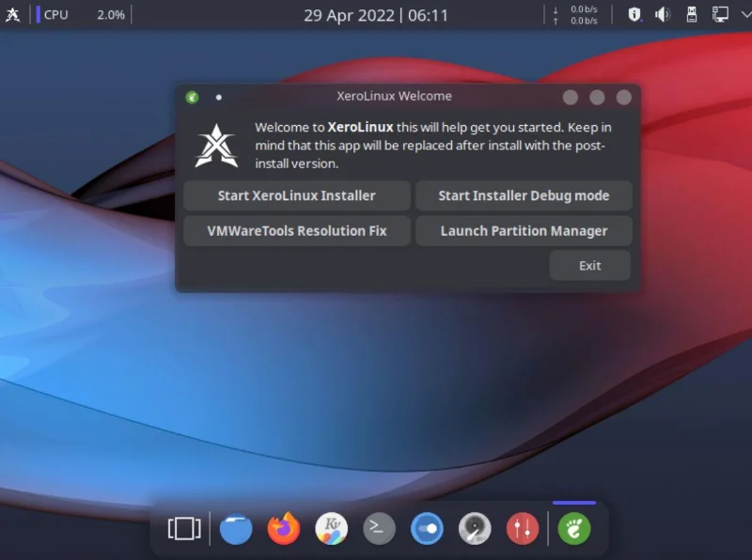Close the XeroLinux Welcome window
752x560 pixels.
coord(624,98)
